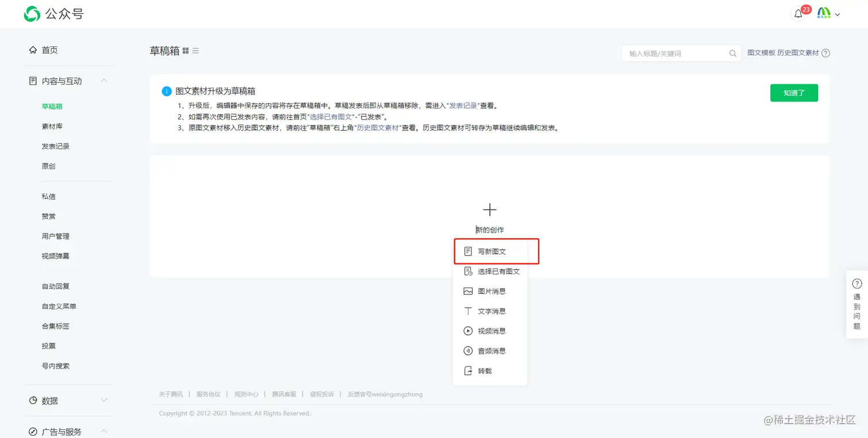Open the 规则中心 footer link
The width and height of the screenshot is (868, 438).
pyautogui.click(x=246, y=394)
